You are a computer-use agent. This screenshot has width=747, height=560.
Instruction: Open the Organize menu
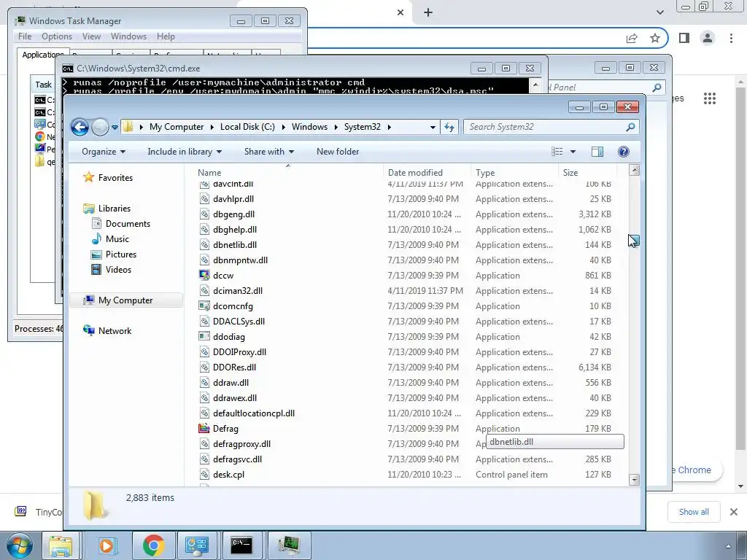point(104,152)
